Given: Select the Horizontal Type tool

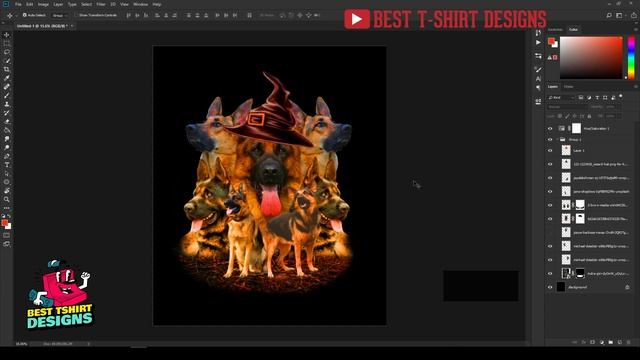Looking at the screenshot, I should pos(7,165).
